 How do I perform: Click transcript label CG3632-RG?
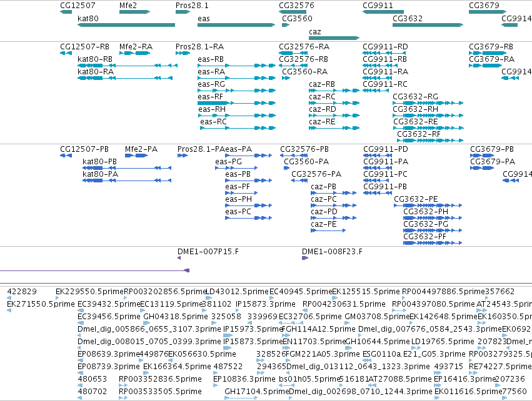coord(415,97)
